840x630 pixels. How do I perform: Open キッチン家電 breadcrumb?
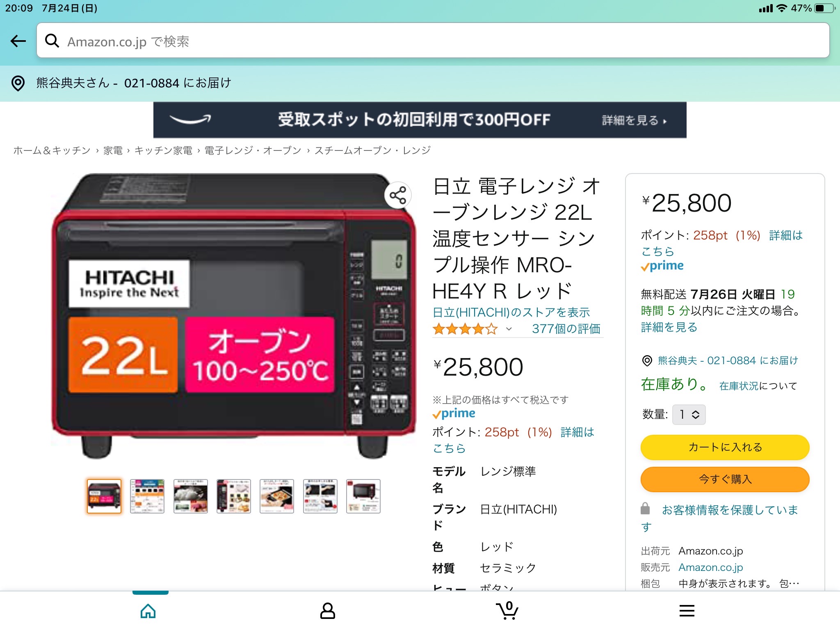coord(163,151)
